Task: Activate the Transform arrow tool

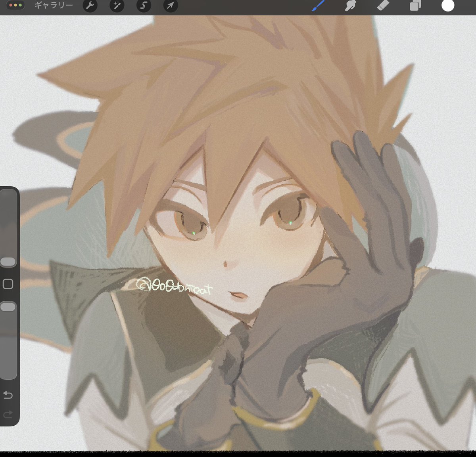Action: point(171,6)
